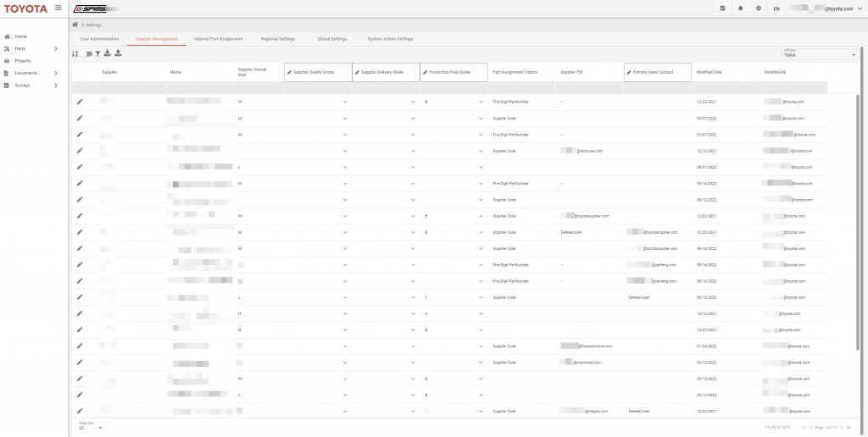Click the filter field under Modified By
868x437 pixels.
click(x=793, y=87)
